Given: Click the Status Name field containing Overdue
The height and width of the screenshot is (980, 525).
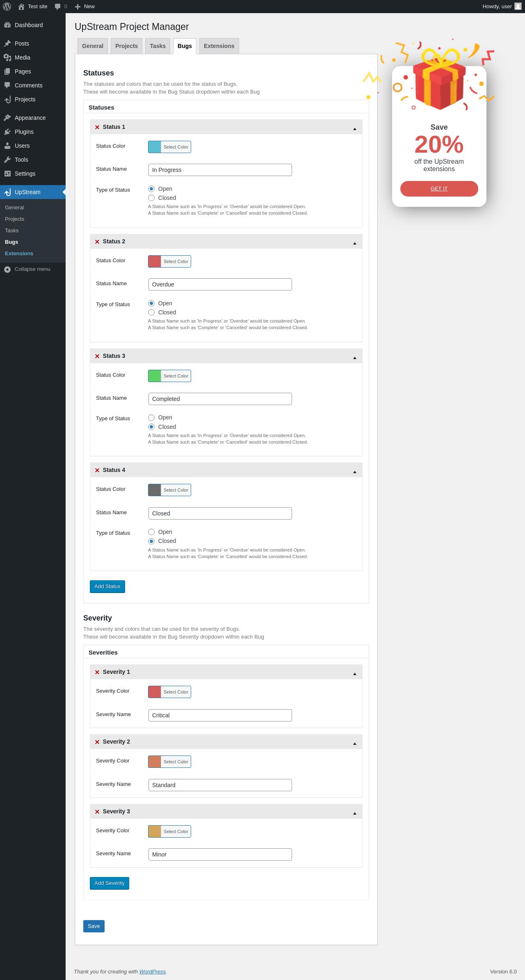Looking at the screenshot, I should (x=220, y=284).
